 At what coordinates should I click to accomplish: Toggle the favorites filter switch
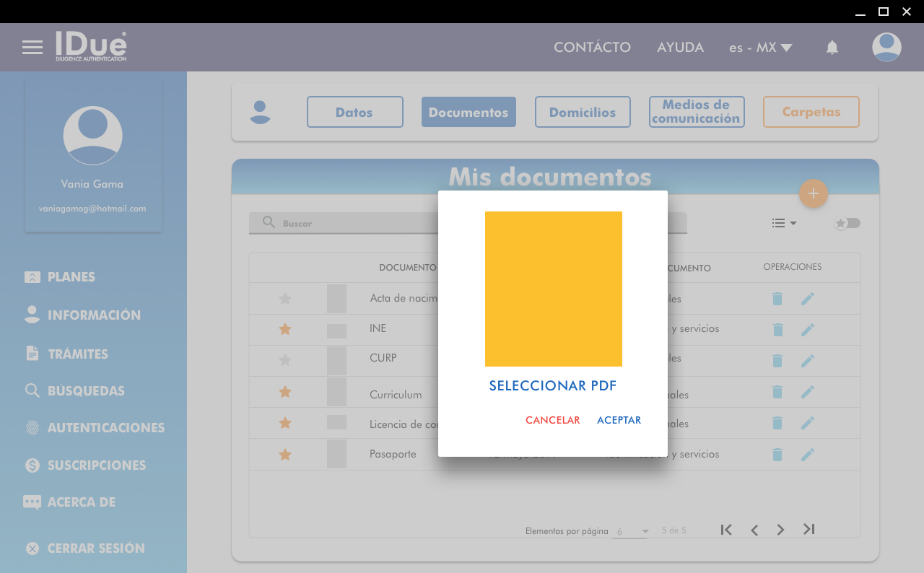(x=847, y=223)
